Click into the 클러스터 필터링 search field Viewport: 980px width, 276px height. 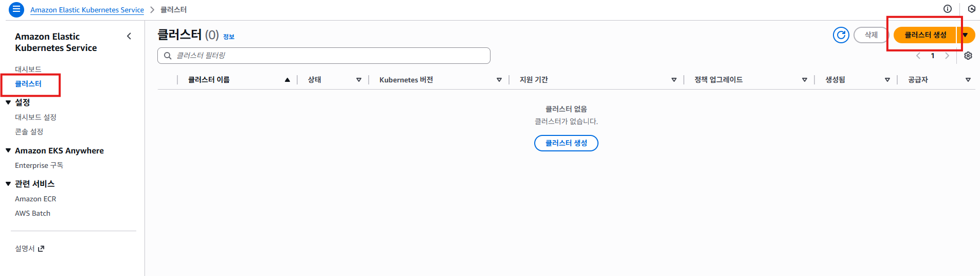pos(329,56)
